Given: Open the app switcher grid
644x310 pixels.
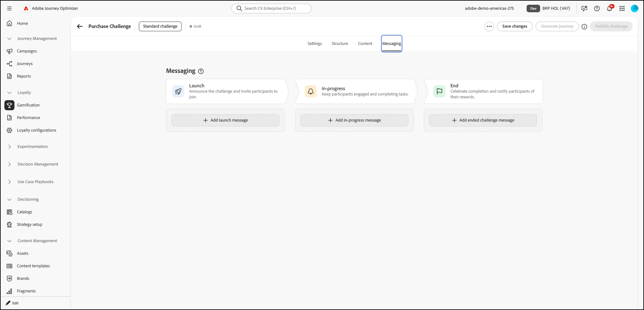Looking at the screenshot, I should 622,8.
